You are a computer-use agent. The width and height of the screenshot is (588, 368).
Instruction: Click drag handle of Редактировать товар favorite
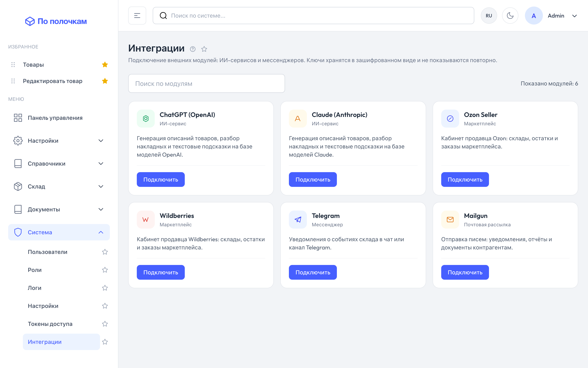click(13, 81)
